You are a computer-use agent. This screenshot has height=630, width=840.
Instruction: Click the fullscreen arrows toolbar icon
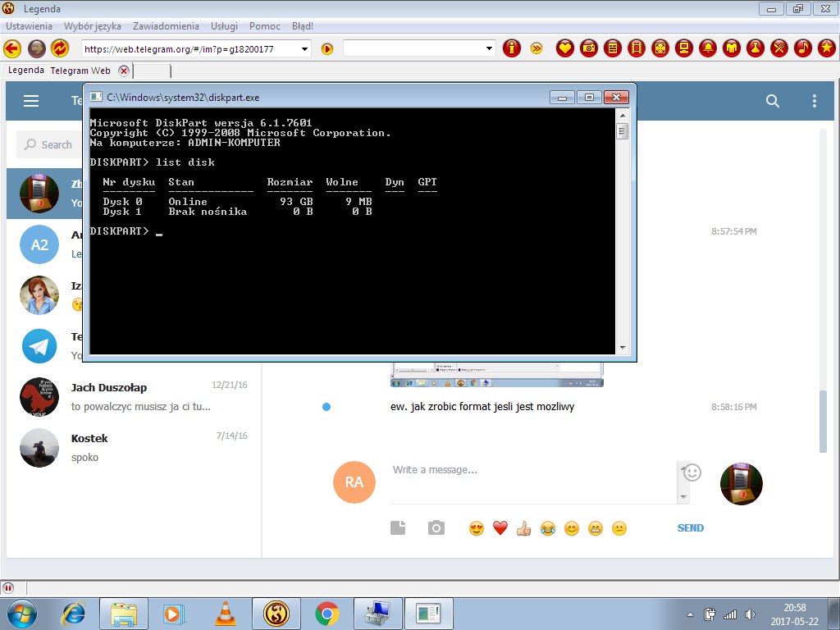point(660,48)
